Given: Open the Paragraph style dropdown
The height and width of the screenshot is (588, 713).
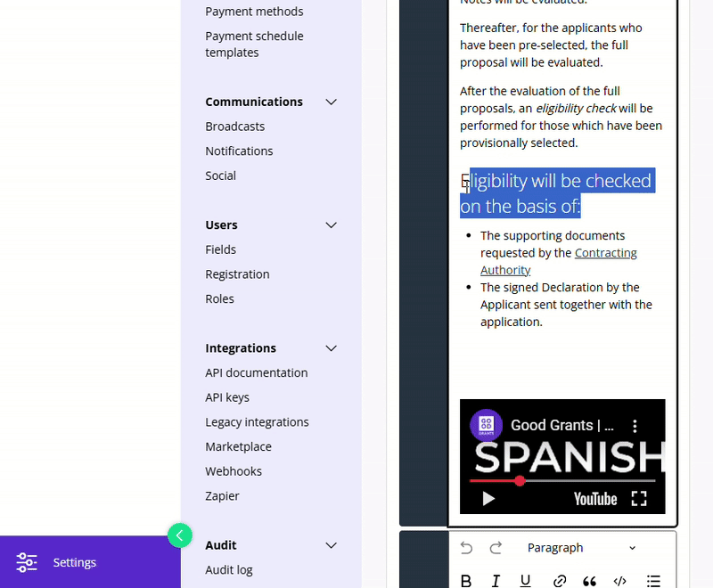Looking at the screenshot, I should pos(581,548).
